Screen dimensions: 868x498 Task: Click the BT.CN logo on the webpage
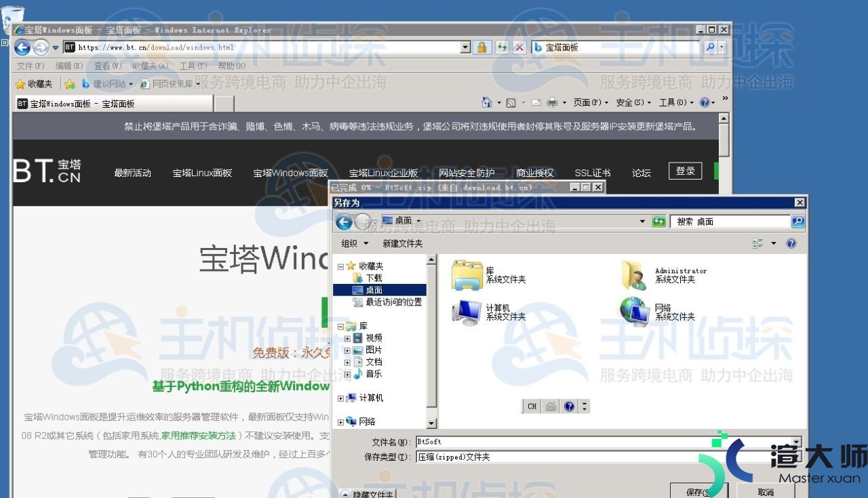[47, 171]
